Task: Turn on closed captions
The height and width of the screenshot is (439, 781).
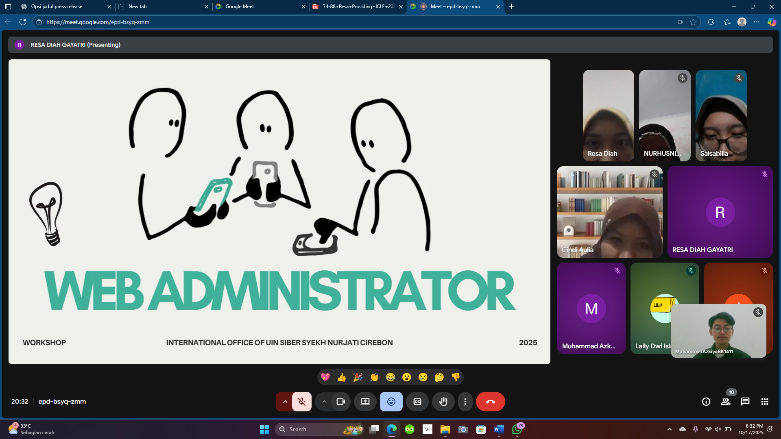Action: click(417, 402)
